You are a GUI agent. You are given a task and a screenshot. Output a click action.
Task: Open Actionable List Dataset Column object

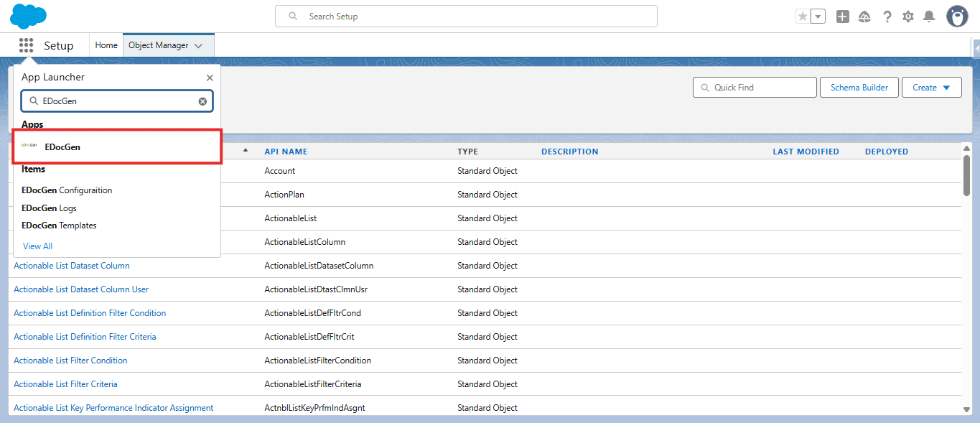click(72, 266)
